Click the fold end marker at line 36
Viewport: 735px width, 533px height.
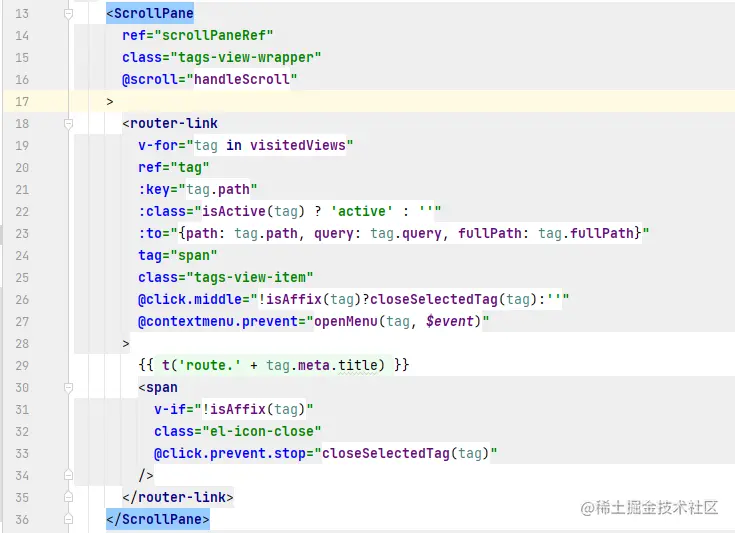(x=68, y=519)
